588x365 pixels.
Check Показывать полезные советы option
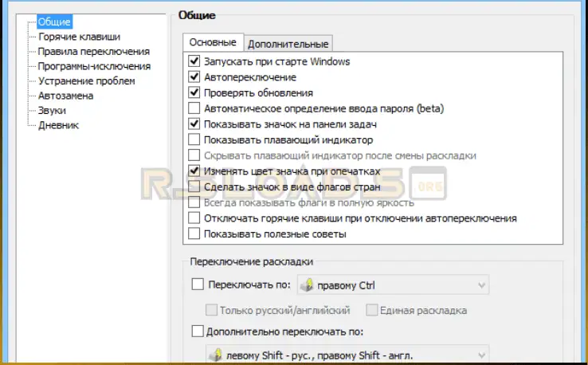point(194,234)
